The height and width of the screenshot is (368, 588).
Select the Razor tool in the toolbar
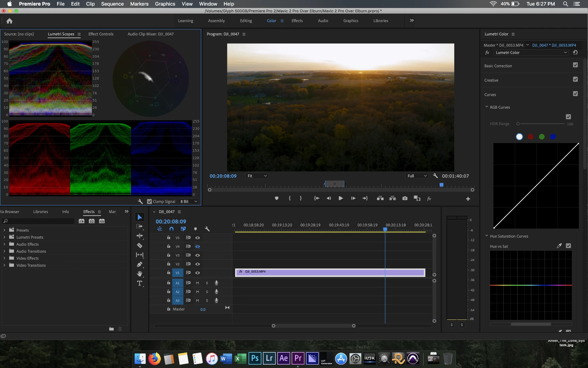140,245
